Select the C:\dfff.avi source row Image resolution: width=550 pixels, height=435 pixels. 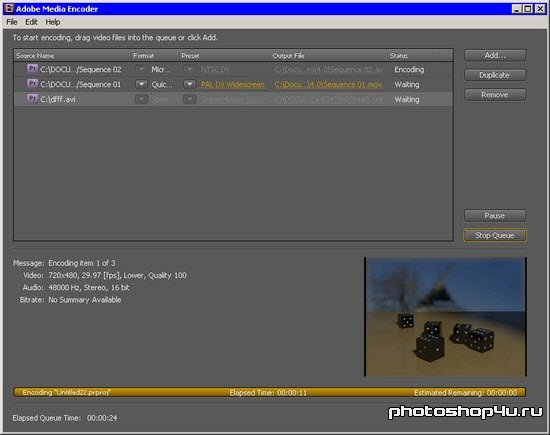[x=234, y=100]
